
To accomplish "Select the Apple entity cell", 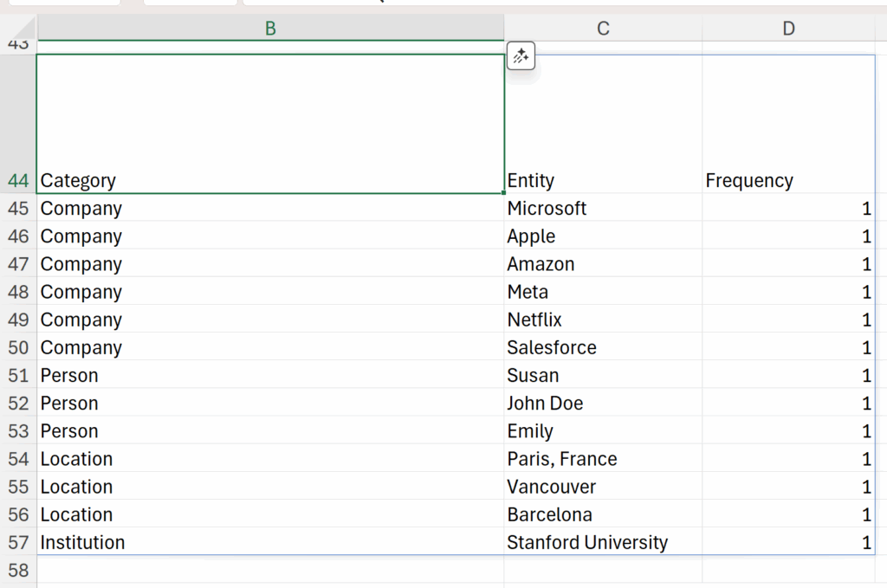I will tap(603, 236).
